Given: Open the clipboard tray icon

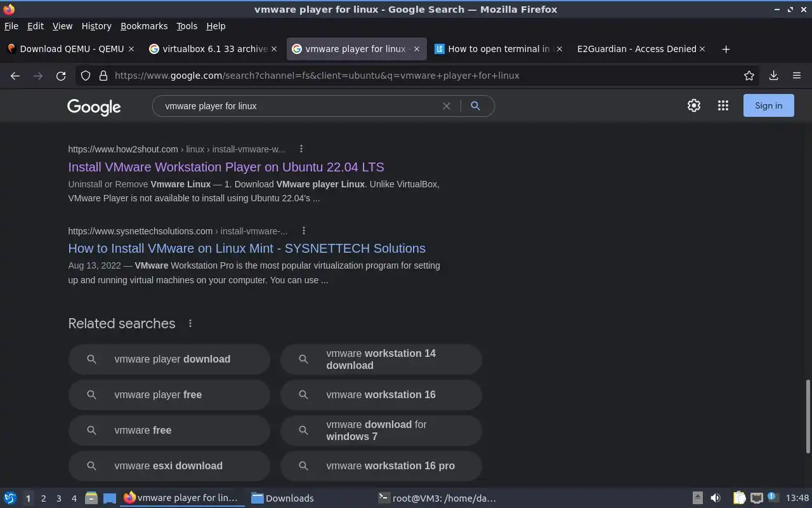Looking at the screenshot, I should (x=739, y=498).
